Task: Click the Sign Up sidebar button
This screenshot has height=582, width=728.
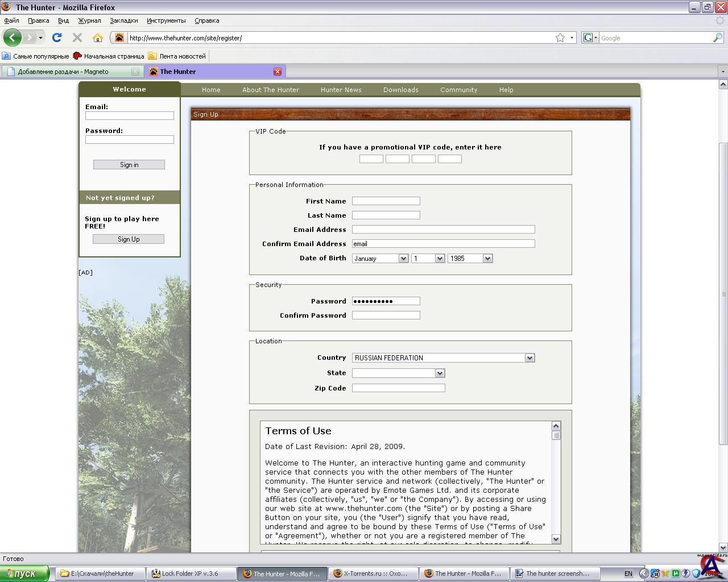Action: (x=129, y=239)
